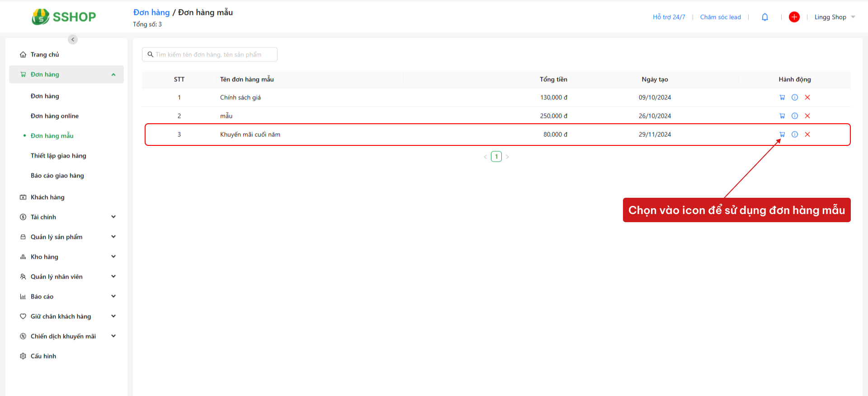Click the "130,000 đ" amount cell
This screenshot has width=868, height=396.
coord(554,98)
